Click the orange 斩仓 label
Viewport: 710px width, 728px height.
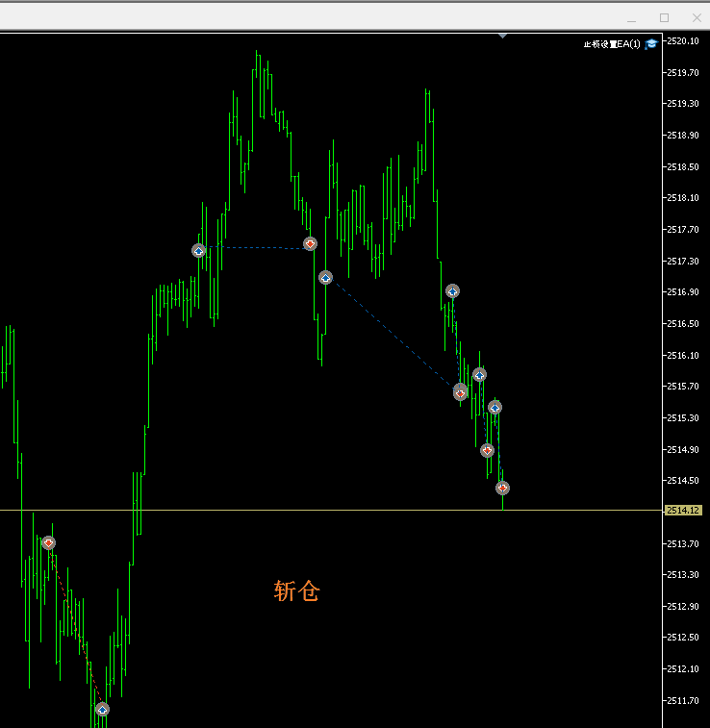click(x=296, y=591)
